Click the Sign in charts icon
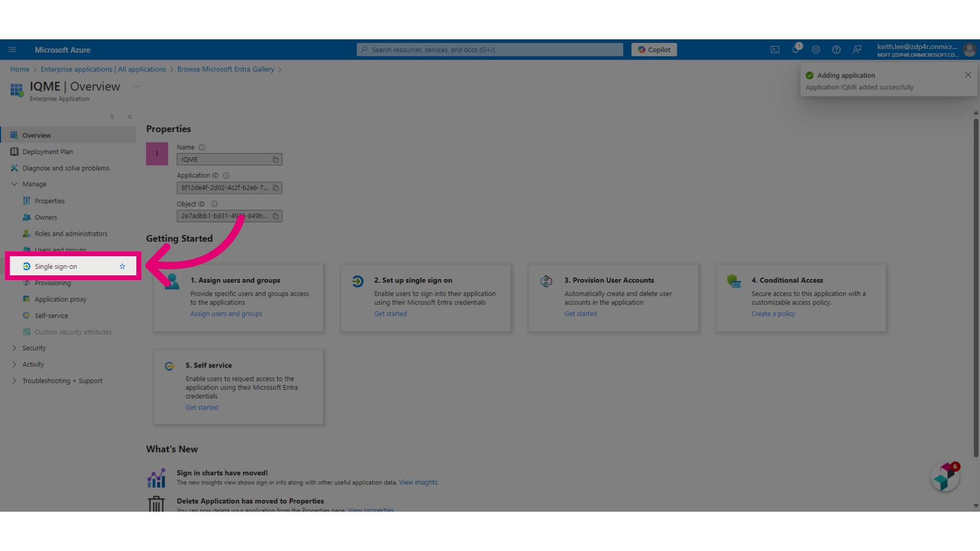Screen dimensions: 980x551 click(157, 478)
